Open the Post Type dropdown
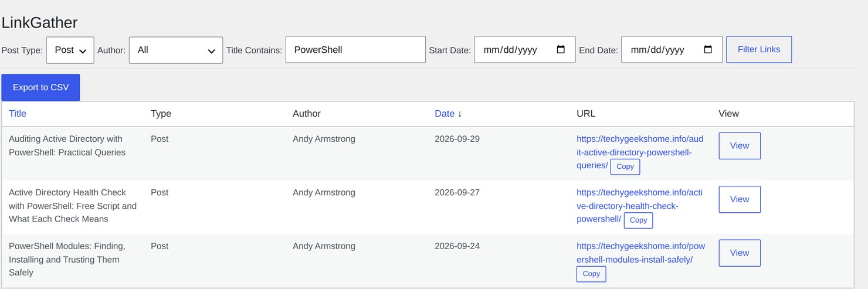Viewport: 868px width, 289px height. [70, 50]
